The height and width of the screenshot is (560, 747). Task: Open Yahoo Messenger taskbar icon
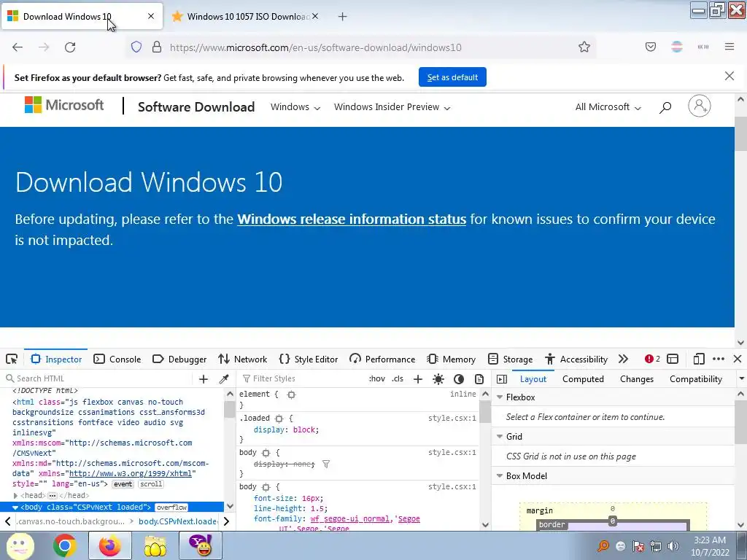(201, 545)
